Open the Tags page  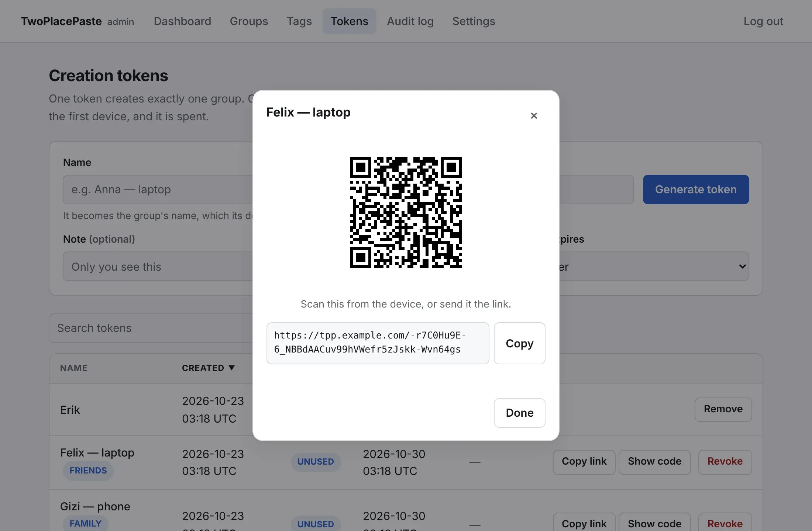coord(299,21)
